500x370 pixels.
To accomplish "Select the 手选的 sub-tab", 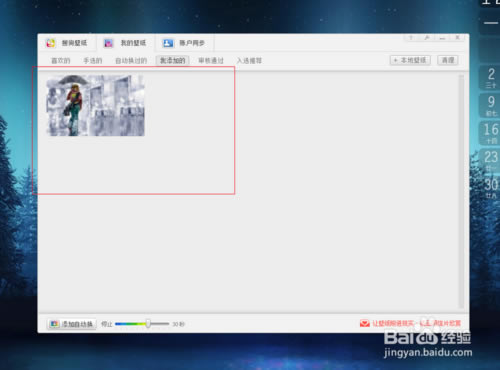I will pos(93,61).
